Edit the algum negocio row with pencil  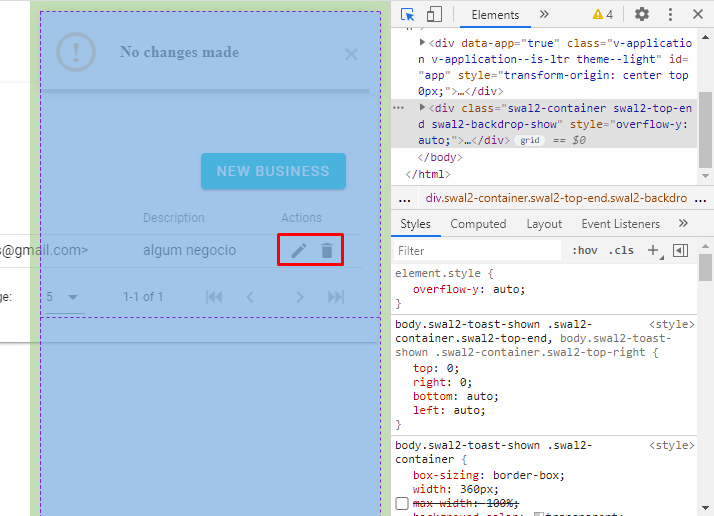click(x=299, y=250)
